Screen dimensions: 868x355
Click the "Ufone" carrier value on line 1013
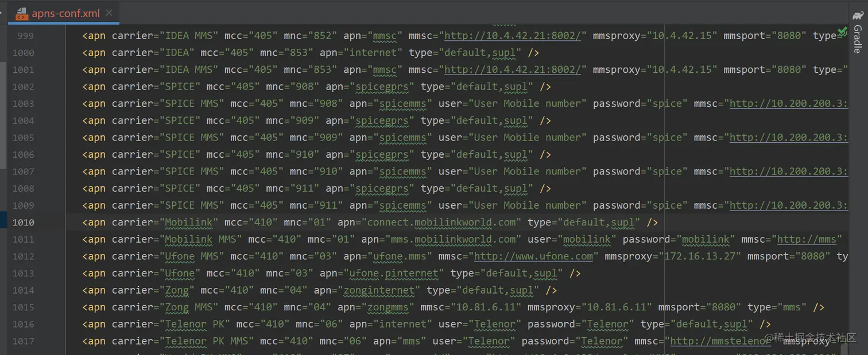tap(180, 273)
